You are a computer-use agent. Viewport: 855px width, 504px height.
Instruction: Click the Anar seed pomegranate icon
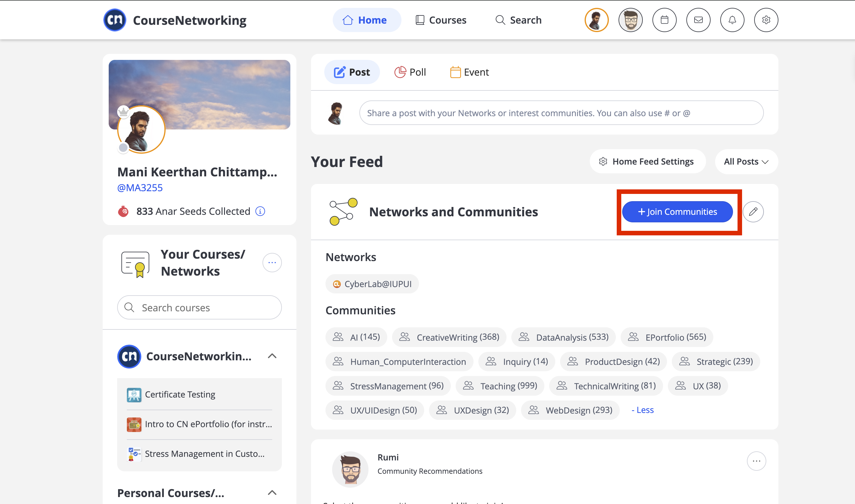point(123,211)
